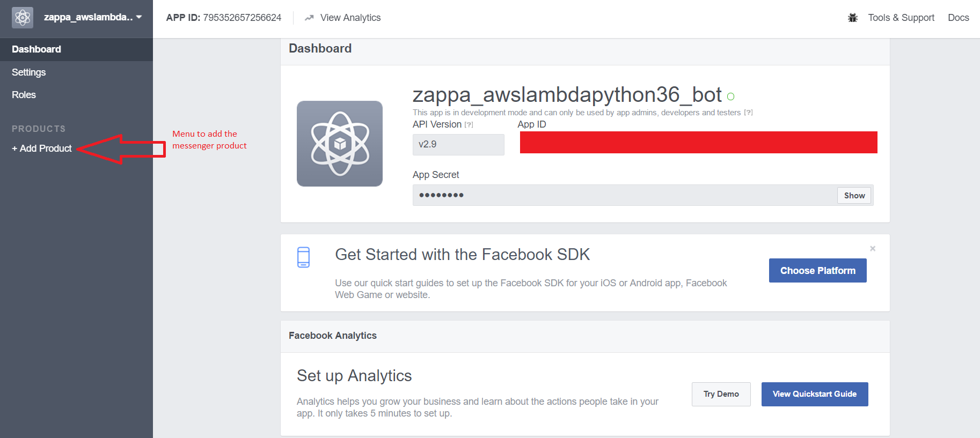
Task: Expand the zappa_awslambda app switcher dropdown
Action: (x=139, y=17)
